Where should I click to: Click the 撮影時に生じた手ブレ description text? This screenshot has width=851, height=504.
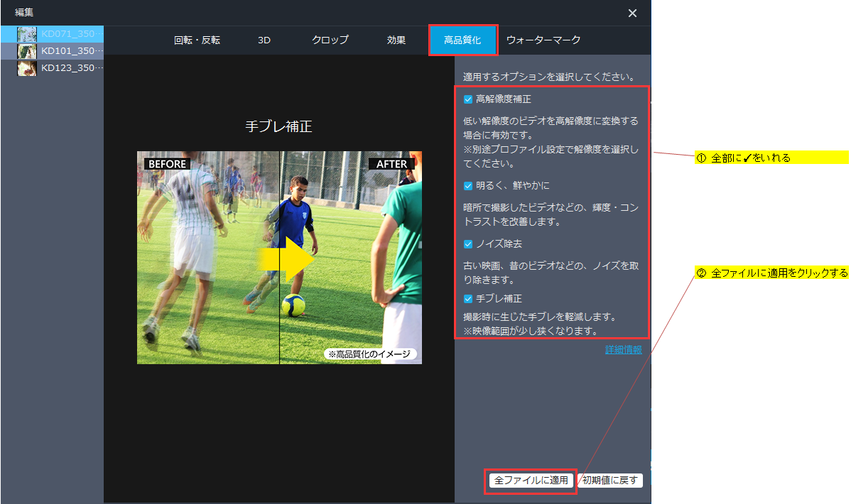coord(539,324)
